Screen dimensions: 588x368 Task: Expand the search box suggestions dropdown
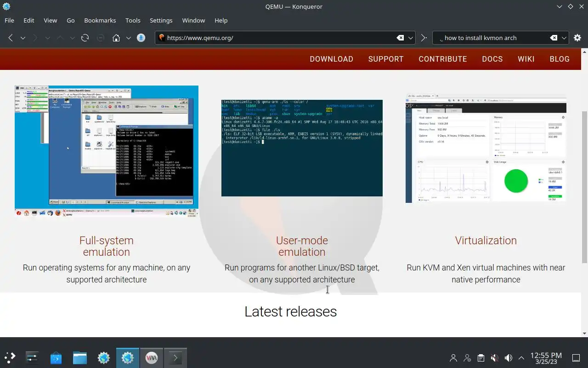tap(564, 38)
